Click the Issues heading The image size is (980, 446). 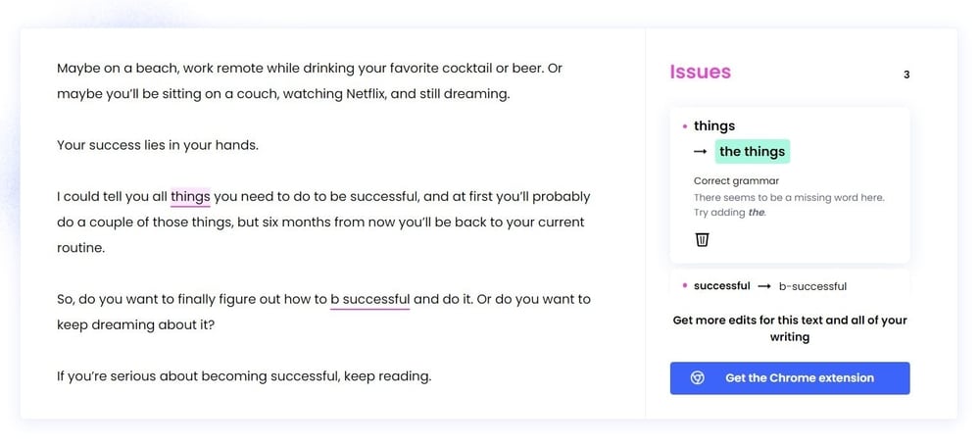(700, 72)
